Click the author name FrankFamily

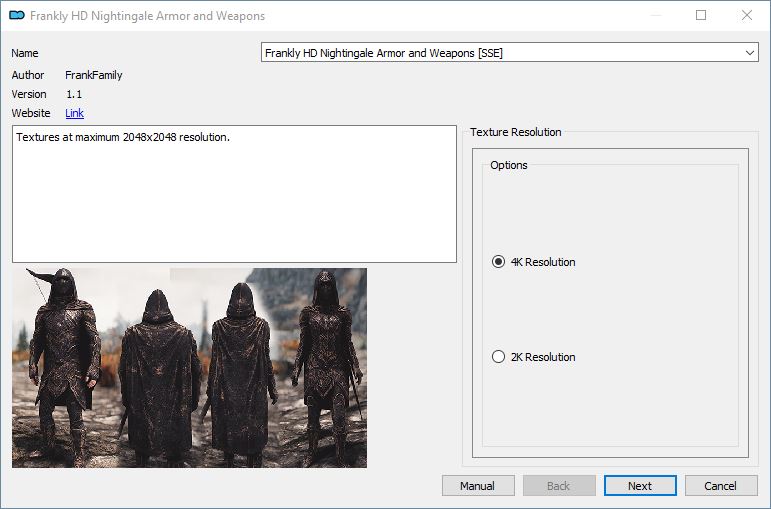point(93,75)
